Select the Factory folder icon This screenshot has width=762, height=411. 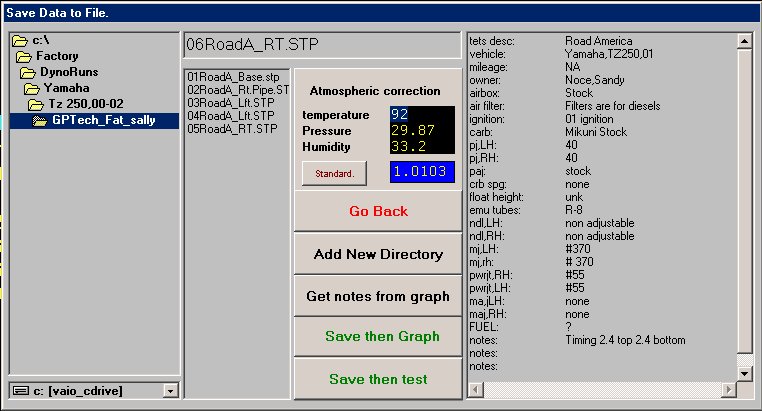pyautogui.click(x=25, y=56)
